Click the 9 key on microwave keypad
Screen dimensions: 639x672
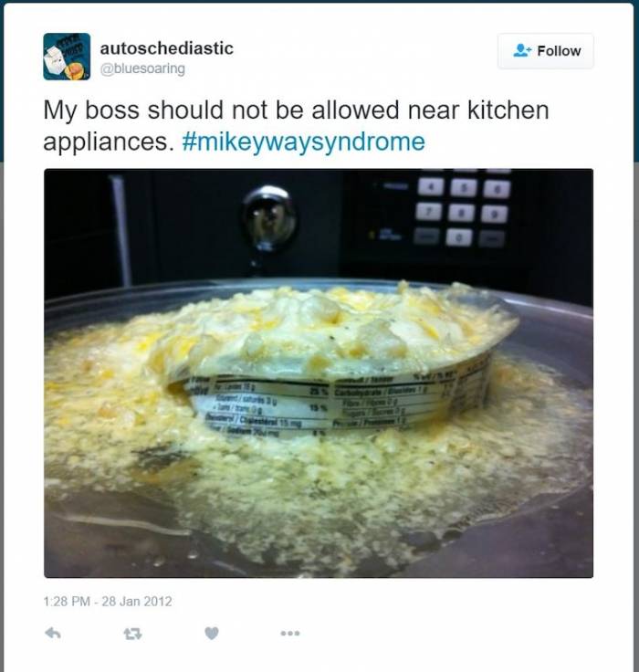pyautogui.click(x=494, y=214)
